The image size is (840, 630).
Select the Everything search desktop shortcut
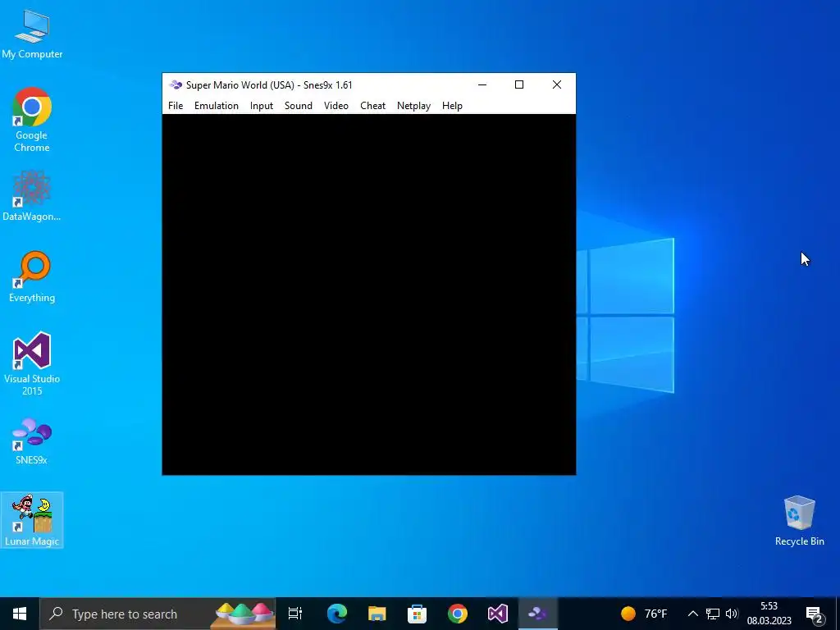pyautogui.click(x=32, y=277)
